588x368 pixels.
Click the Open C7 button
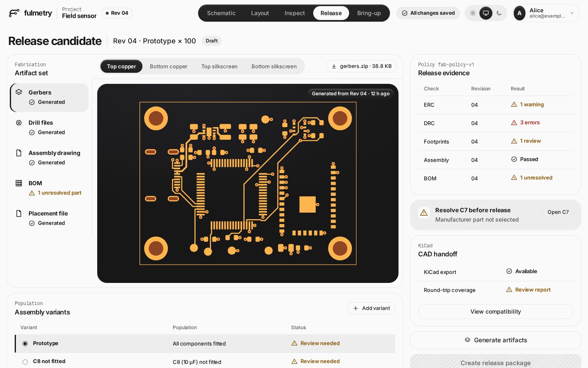pos(558,212)
